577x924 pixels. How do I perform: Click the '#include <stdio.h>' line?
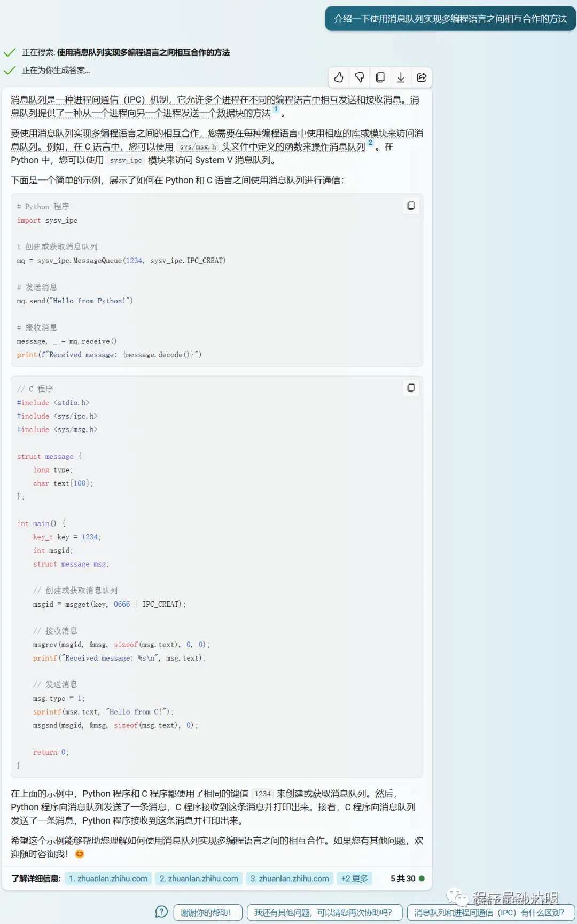53,403
